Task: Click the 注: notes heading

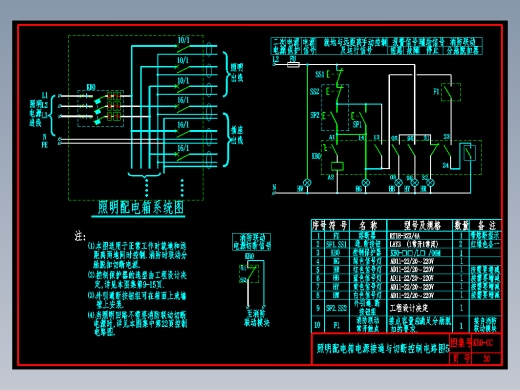Action: (80, 236)
